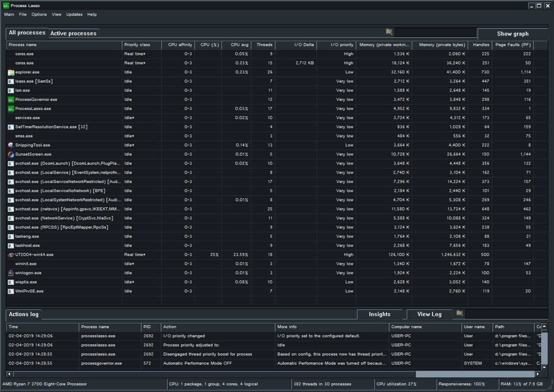The image size is (554, 392).
Task: Click the svchost.exe (netsvcs) icon
Action: pos(11,209)
